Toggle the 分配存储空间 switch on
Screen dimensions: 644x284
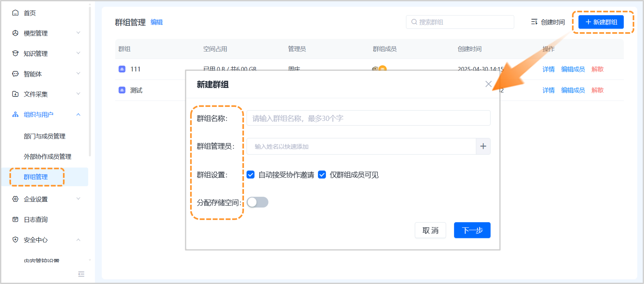[258, 202]
